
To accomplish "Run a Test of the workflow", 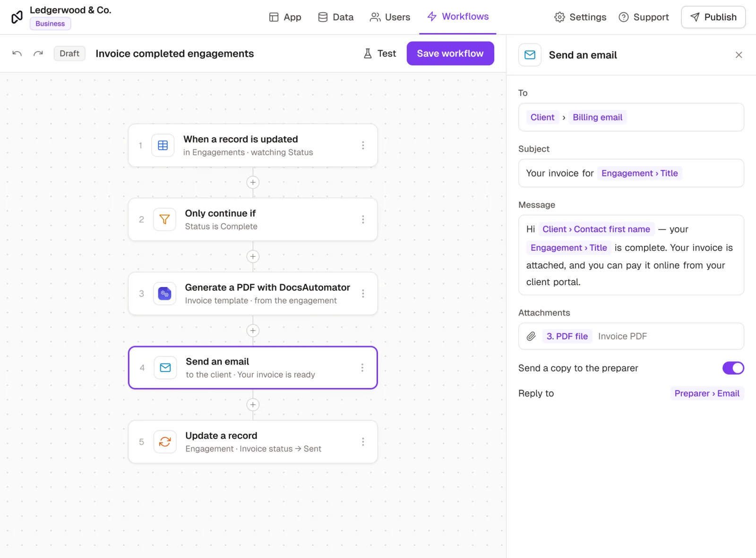I will pos(380,53).
